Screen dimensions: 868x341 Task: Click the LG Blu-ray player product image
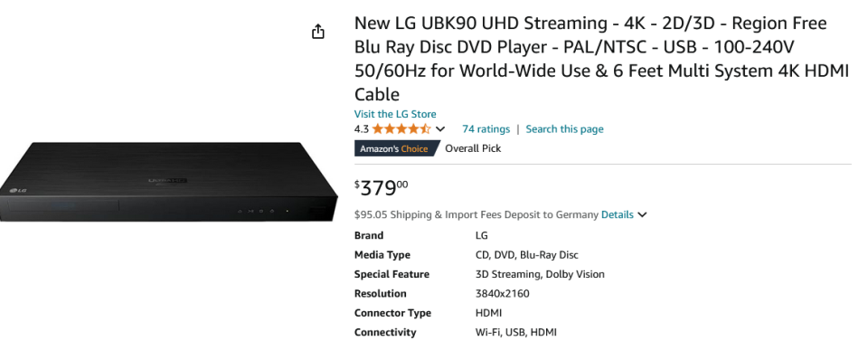pos(169,182)
